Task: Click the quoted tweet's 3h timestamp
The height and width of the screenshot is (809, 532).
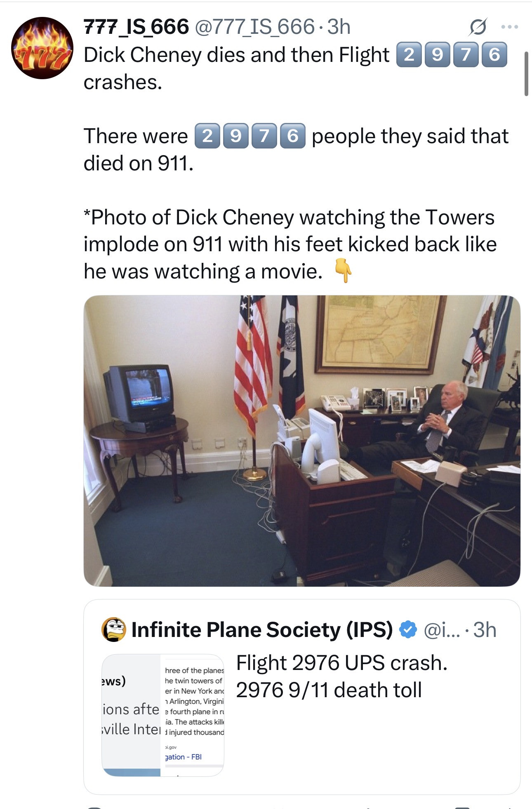Action: pyautogui.click(x=485, y=630)
